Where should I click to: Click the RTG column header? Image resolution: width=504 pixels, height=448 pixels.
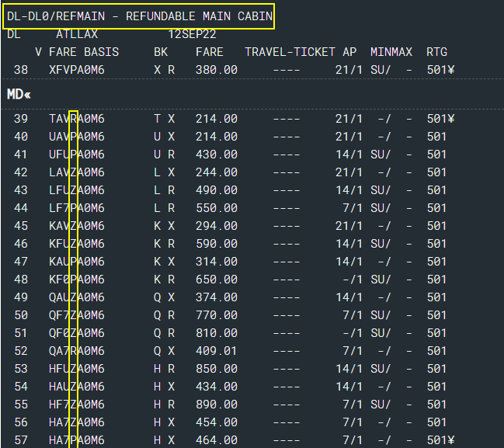(436, 52)
